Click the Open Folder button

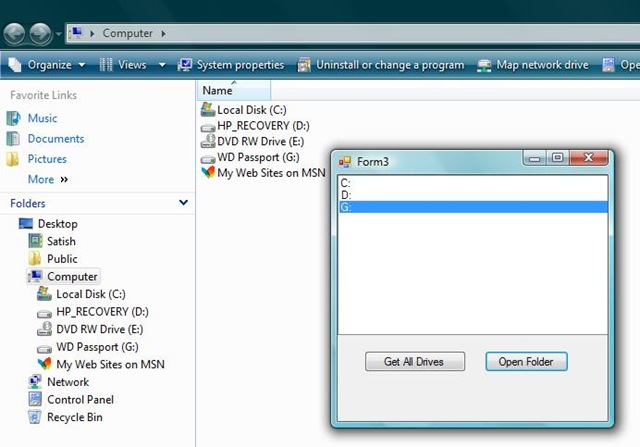pyautogui.click(x=526, y=361)
